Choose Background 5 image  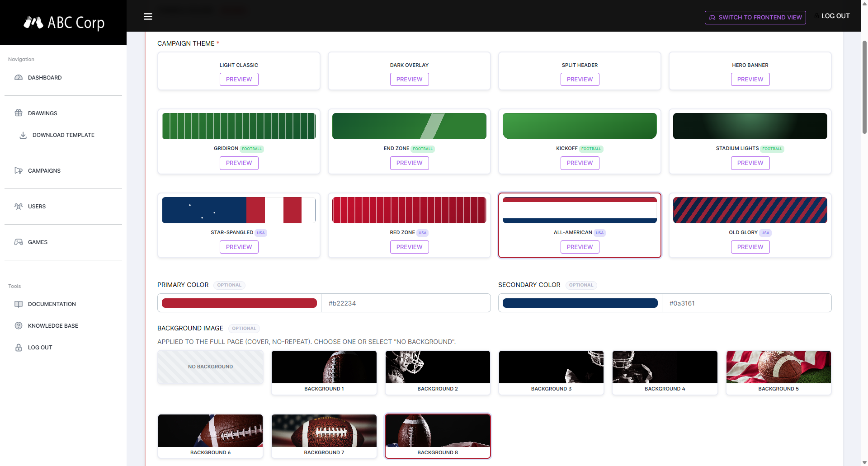778,372
